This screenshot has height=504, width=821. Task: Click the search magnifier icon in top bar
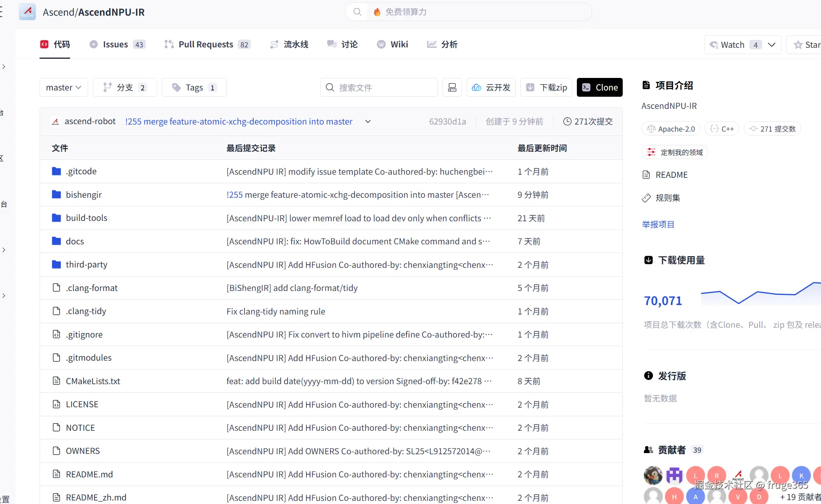coord(357,12)
